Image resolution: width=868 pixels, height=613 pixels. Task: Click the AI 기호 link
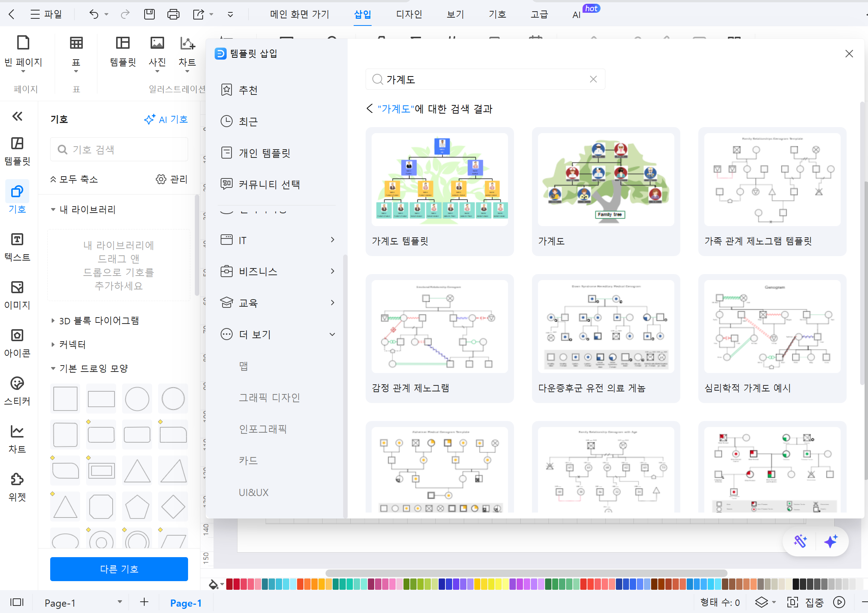[166, 119]
